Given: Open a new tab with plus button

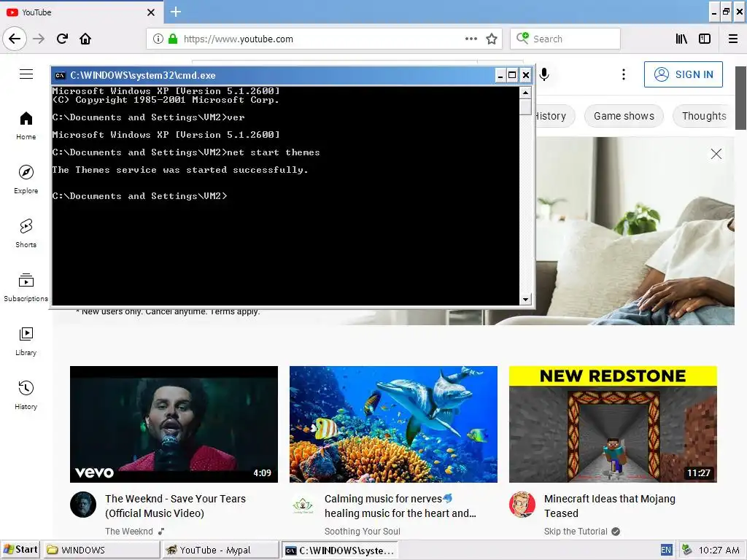Looking at the screenshot, I should pyautogui.click(x=176, y=12).
